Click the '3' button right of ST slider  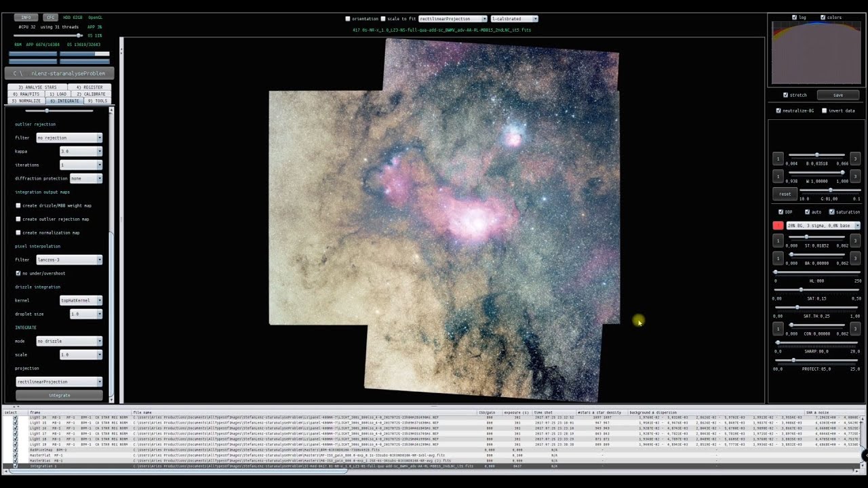[x=855, y=241]
